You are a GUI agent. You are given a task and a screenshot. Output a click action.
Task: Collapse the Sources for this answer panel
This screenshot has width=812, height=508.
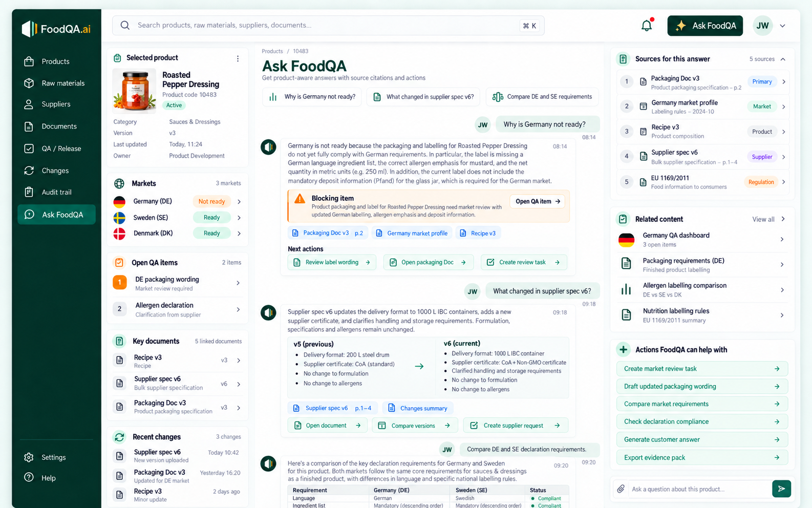(x=783, y=59)
